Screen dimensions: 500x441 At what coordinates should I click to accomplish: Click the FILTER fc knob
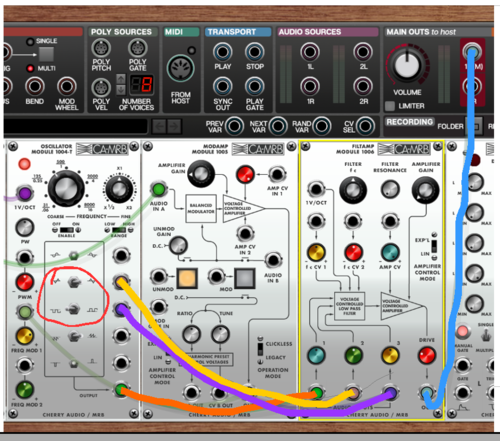pyautogui.click(x=353, y=190)
